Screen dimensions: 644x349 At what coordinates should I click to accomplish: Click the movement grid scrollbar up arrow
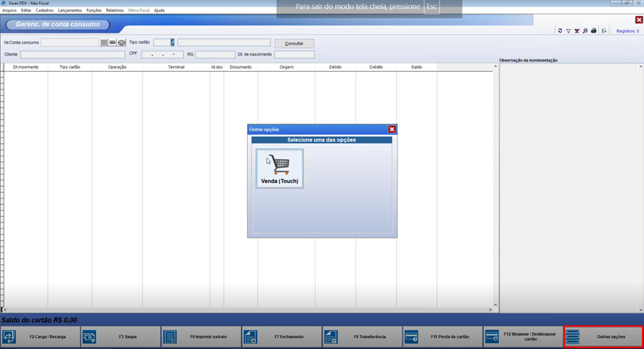495,66
